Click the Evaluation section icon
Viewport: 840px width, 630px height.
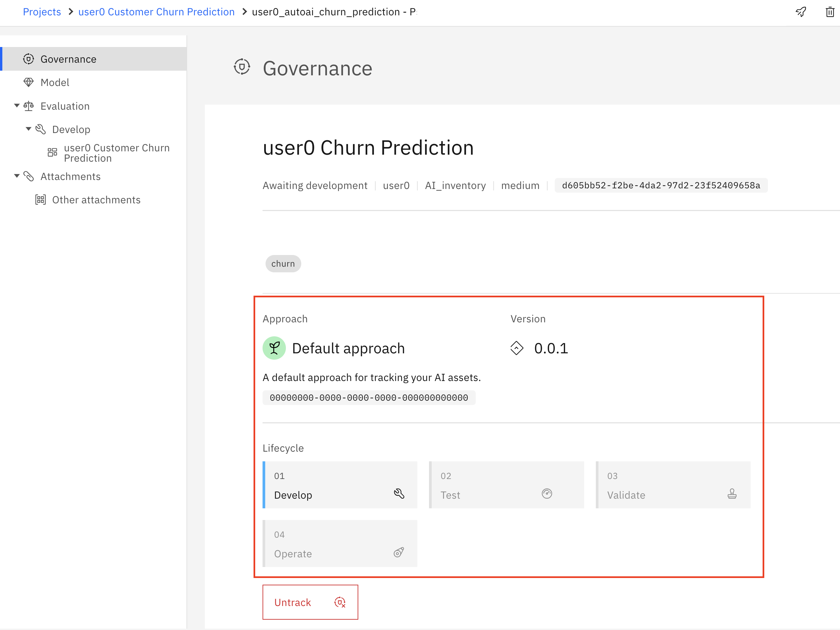(30, 106)
